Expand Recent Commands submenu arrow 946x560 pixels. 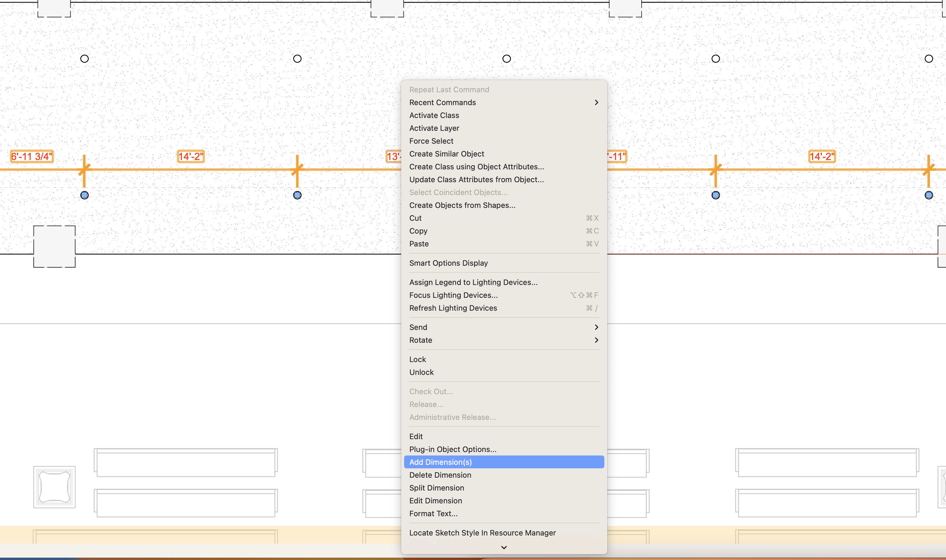596,102
